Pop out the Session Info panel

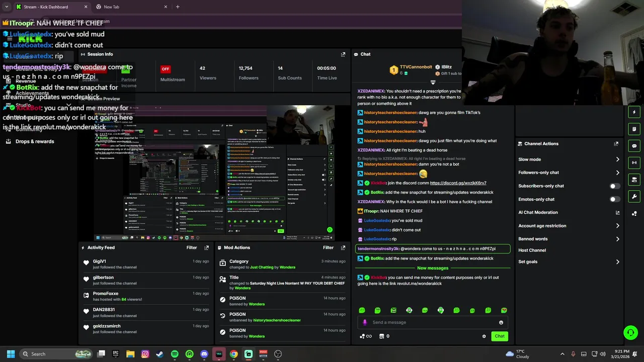(x=343, y=54)
